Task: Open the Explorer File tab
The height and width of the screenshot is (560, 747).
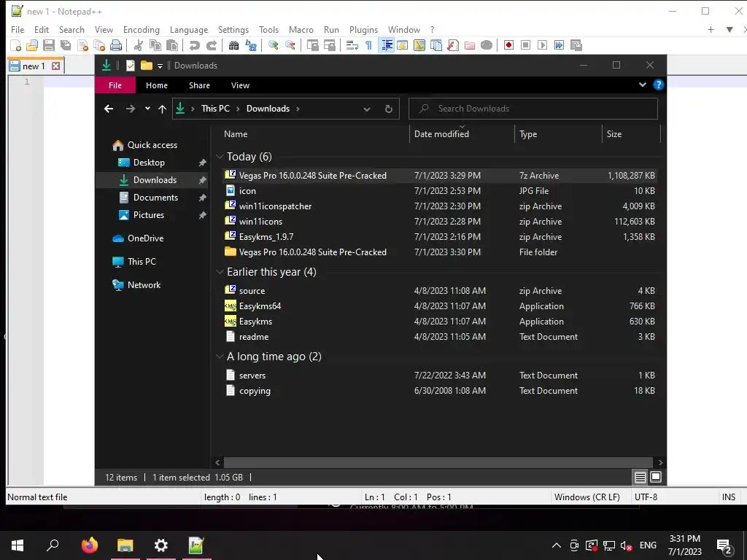Action: coord(115,85)
